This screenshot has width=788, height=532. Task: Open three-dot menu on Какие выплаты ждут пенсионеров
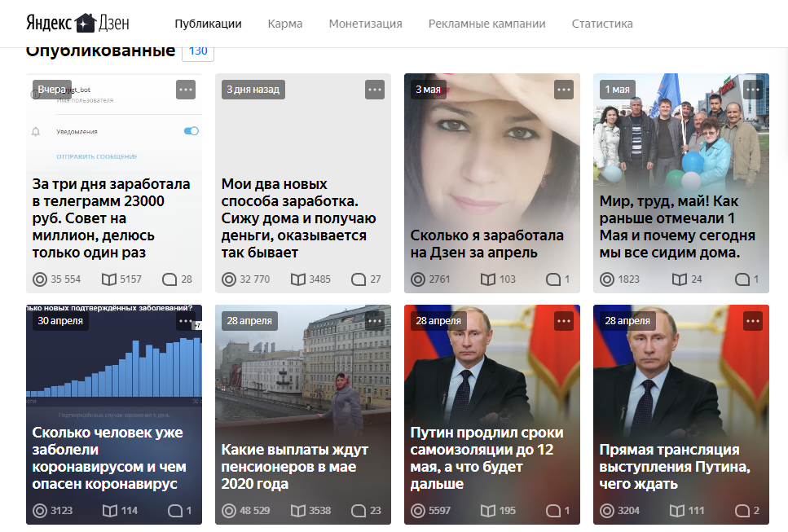point(374,320)
